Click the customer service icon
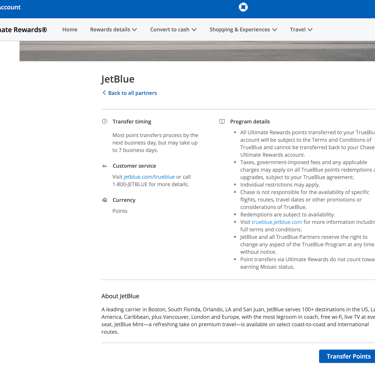Screen dimensions: 375x366 [104, 166]
